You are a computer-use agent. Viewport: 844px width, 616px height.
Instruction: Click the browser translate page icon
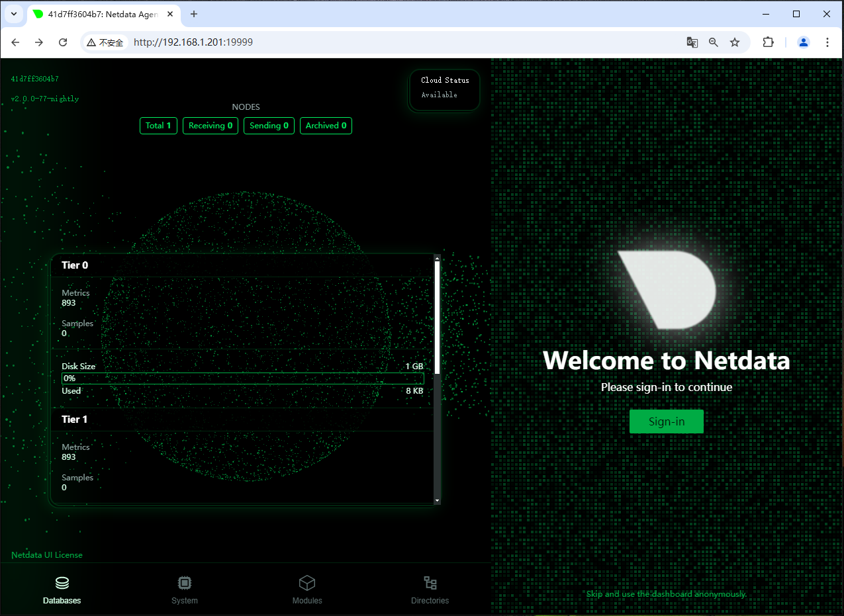[692, 42]
